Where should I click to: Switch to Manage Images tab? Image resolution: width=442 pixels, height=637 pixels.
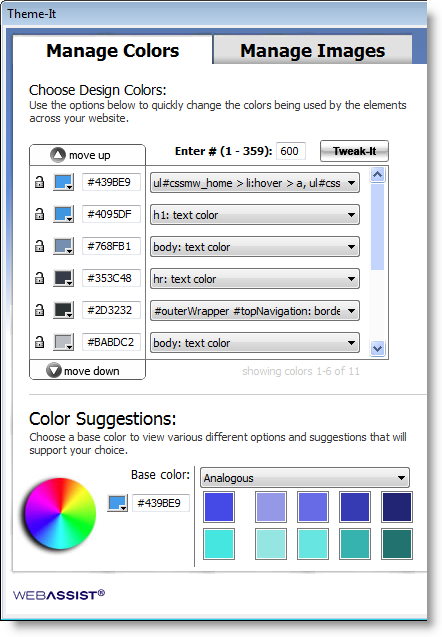(x=312, y=50)
